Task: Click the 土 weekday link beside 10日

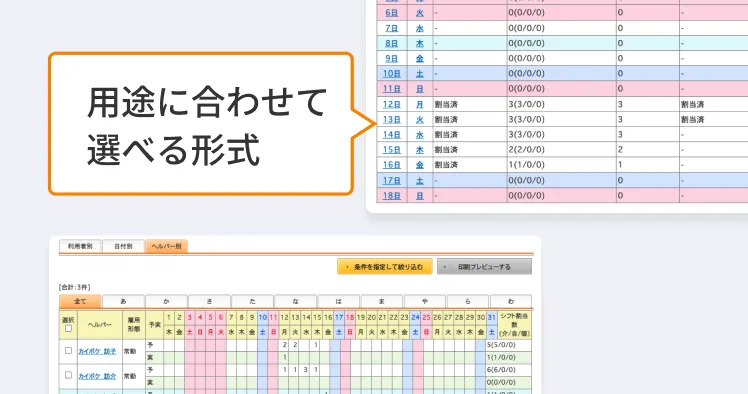Action: (x=420, y=73)
